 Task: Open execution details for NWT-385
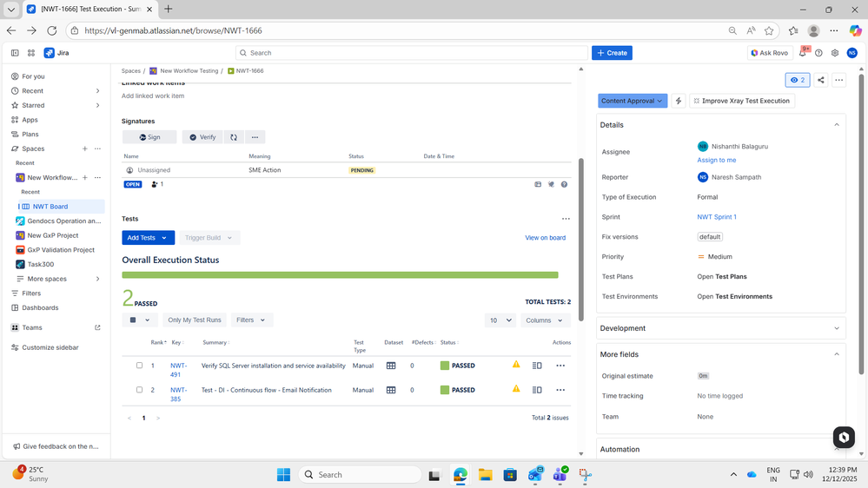(x=537, y=390)
